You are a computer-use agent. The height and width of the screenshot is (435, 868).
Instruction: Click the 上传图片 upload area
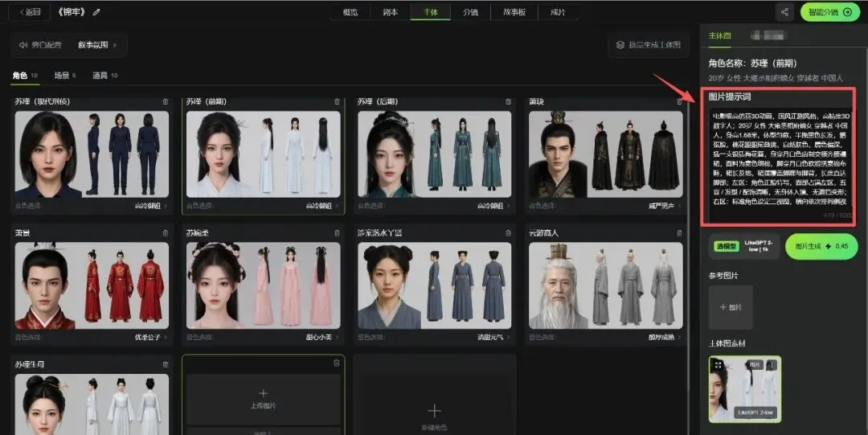[264, 400]
